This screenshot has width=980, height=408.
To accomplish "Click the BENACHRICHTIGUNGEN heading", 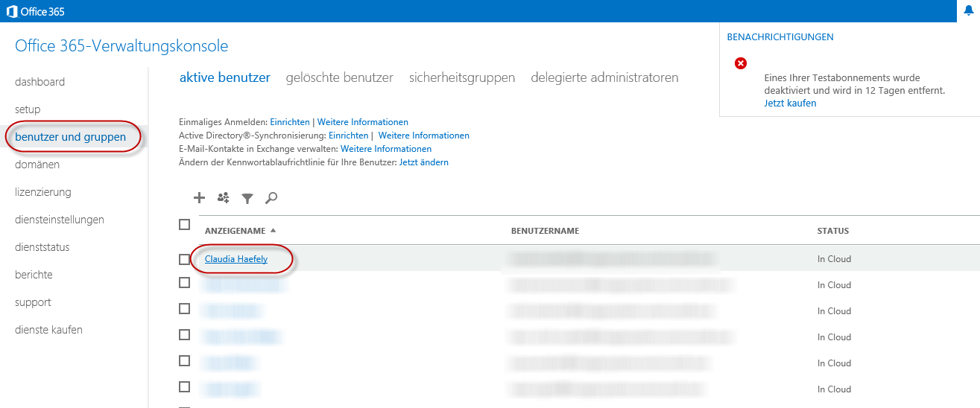I will [780, 37].
